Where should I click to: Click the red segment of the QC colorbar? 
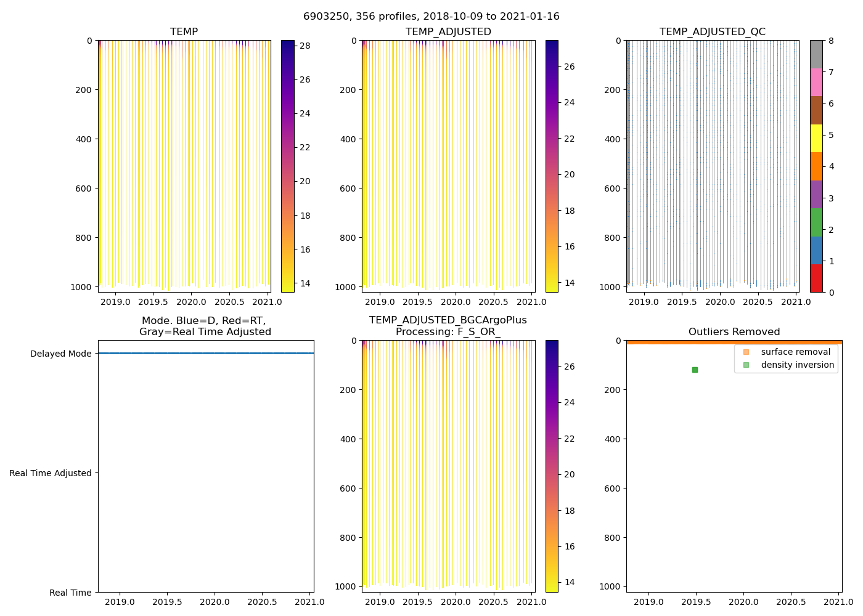(x=816, y=278)
